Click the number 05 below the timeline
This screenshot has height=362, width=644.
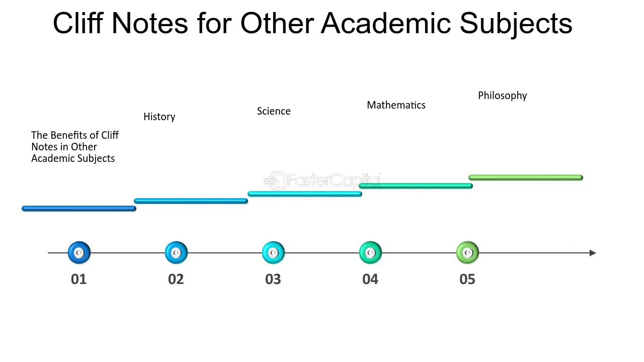(x=467, y=279)
